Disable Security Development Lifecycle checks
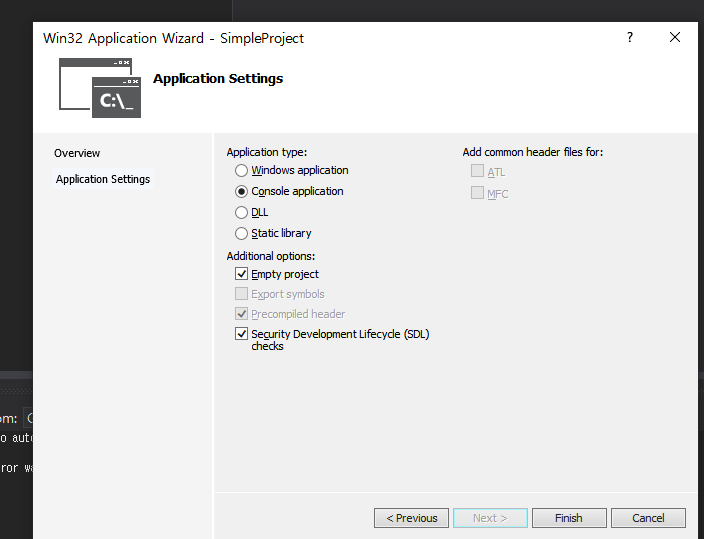704x539 pixels. click(x=242, y=334)
